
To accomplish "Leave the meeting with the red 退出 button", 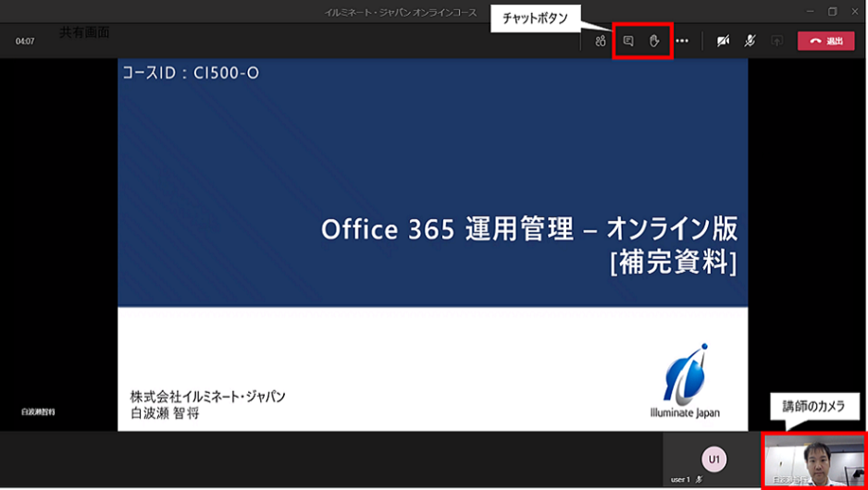I will tap(826, 41).
